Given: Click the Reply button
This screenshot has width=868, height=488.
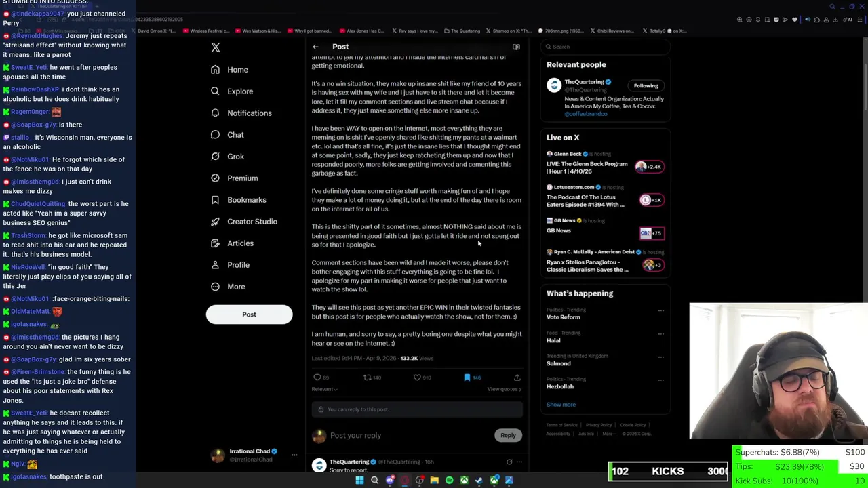Looking at the screenshot, I should click(x=508, y=436).
